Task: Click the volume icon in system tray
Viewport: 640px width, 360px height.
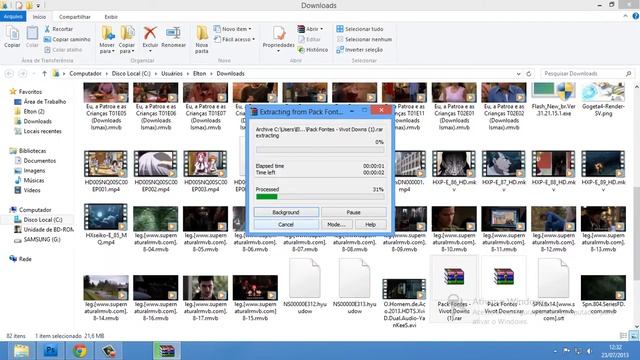Action: pos(589,351)
